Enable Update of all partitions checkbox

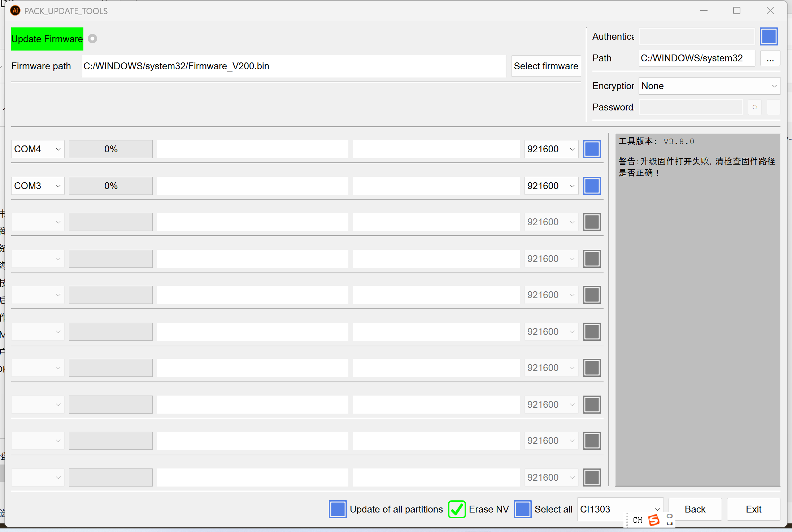pyautogui.click(x=338, y=509)
